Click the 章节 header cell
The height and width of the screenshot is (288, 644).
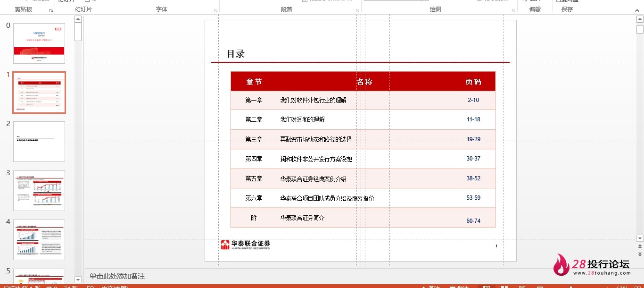tap(254, 82)
